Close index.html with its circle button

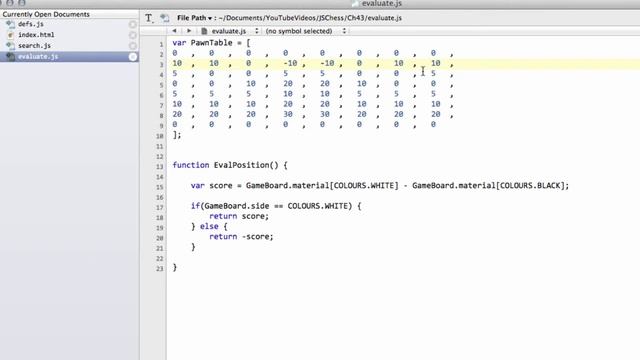pyautogui.click(x=133, y=35)
